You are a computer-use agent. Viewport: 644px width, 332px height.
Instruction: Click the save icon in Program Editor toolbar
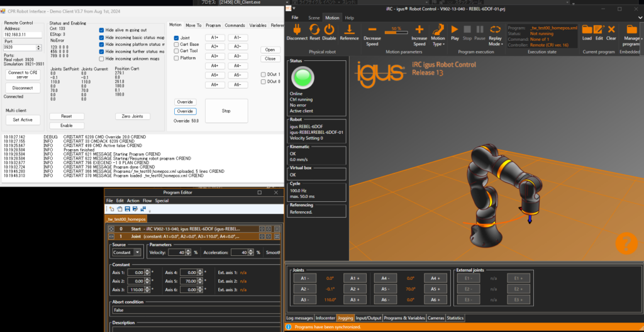point(127,209)
